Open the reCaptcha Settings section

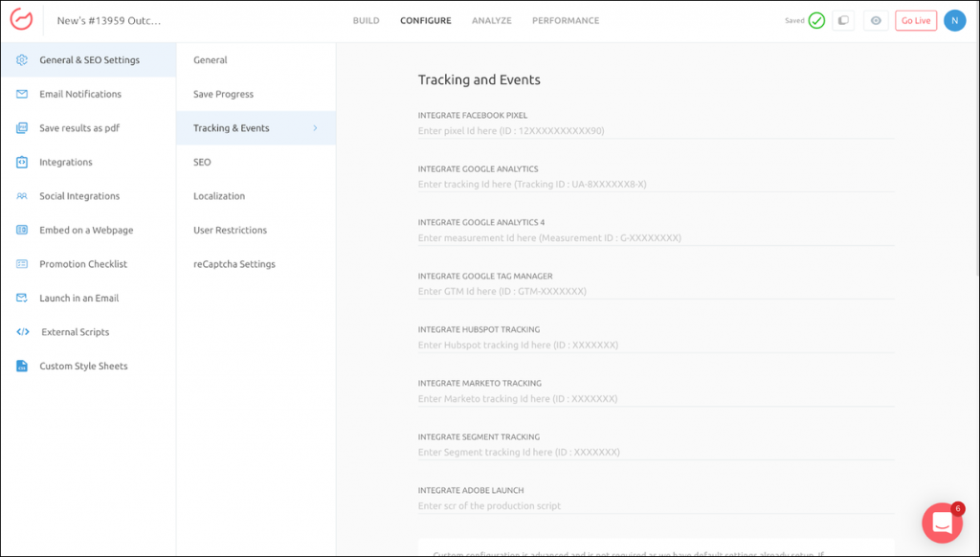[234, 264]
